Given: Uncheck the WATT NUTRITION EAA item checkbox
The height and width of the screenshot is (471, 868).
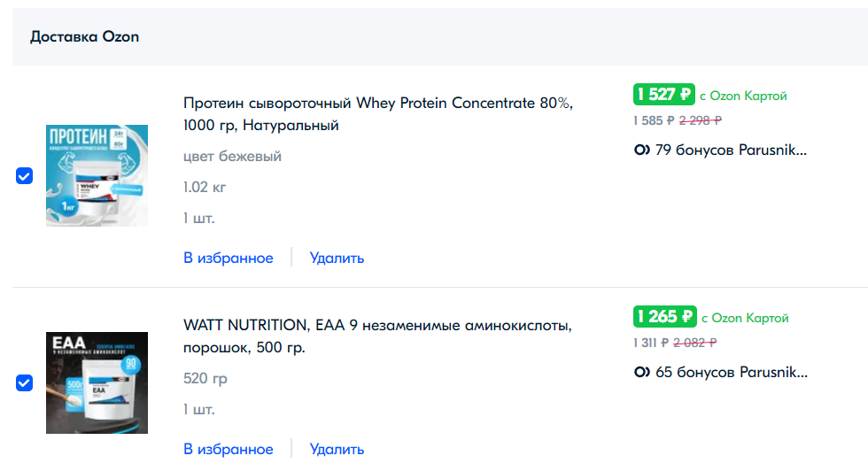Looking at the screenshot, I should point(25,383).
